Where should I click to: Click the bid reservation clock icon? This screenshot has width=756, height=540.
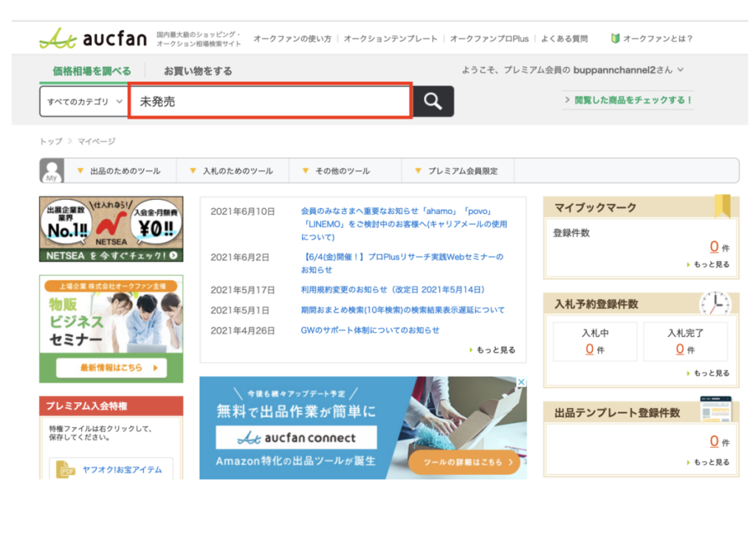pyautogui.click(x=714, y=302)
